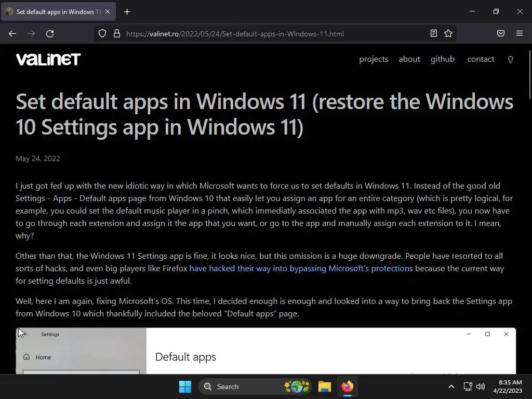Go to the github link
Viewport: 532px width, 399px height.
(x=443, y=59)
